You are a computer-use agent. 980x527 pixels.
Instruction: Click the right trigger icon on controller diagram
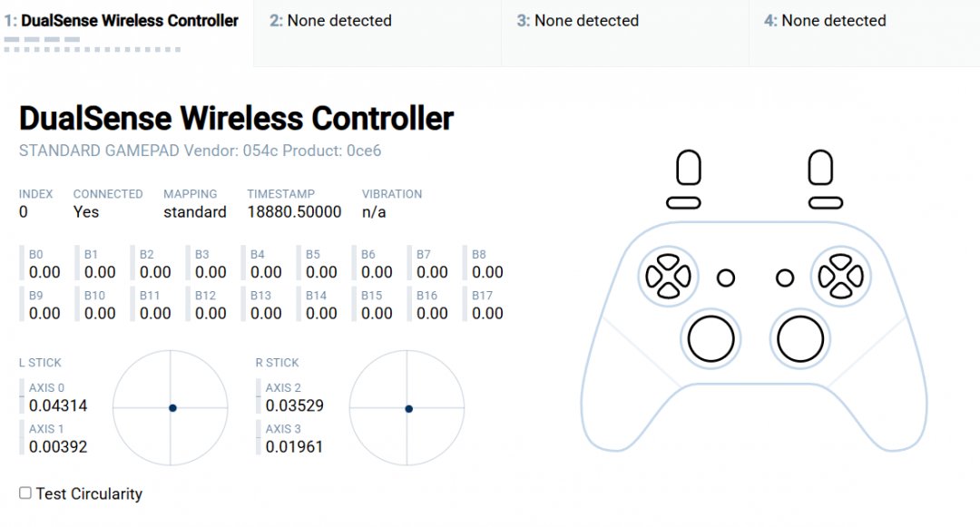pyautogui.click(x=820, y=169)
